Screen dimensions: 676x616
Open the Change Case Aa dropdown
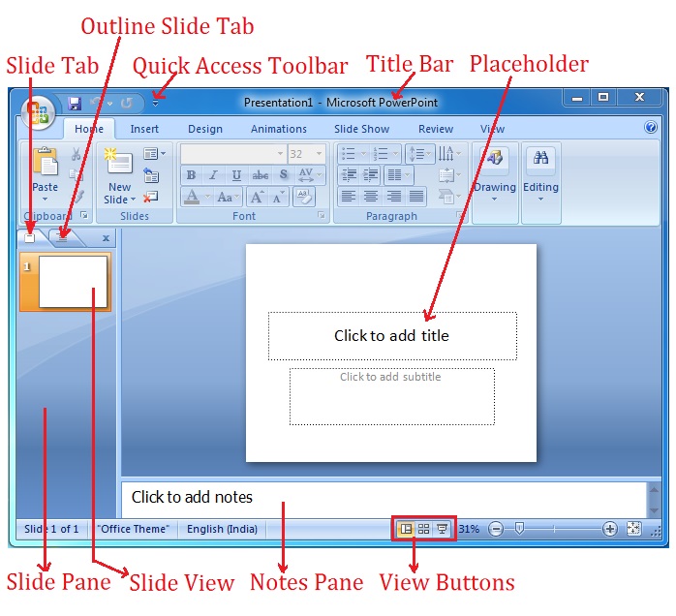228,197
